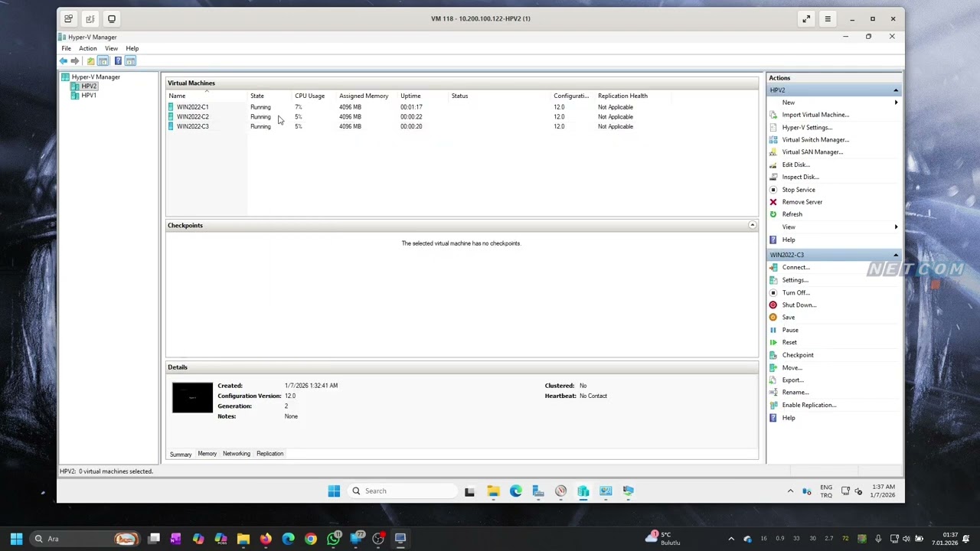This screenshot has width=980, height=551.
Task: Click the monitor icon in viewer top-left
Action: click(112, 18)
